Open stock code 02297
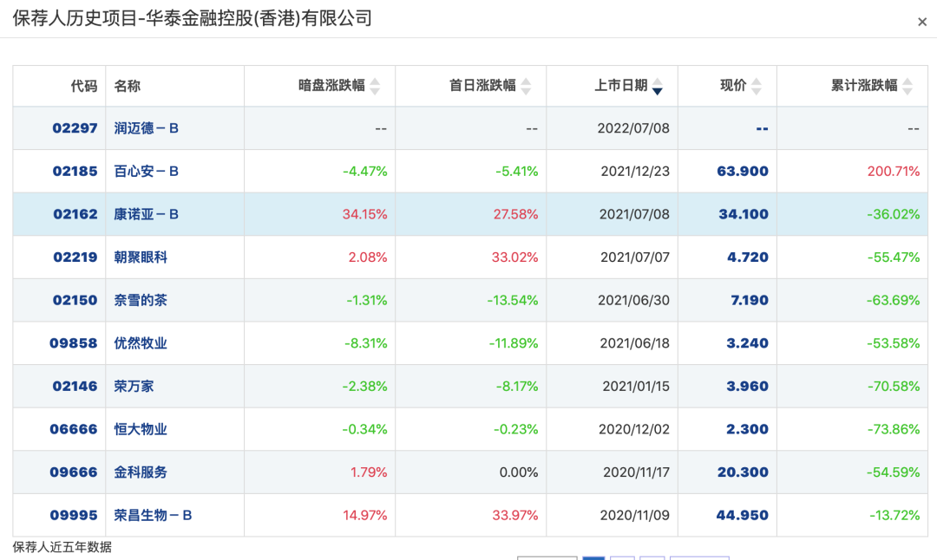Screen dimensions: 937x560 [x=75, y=128]
